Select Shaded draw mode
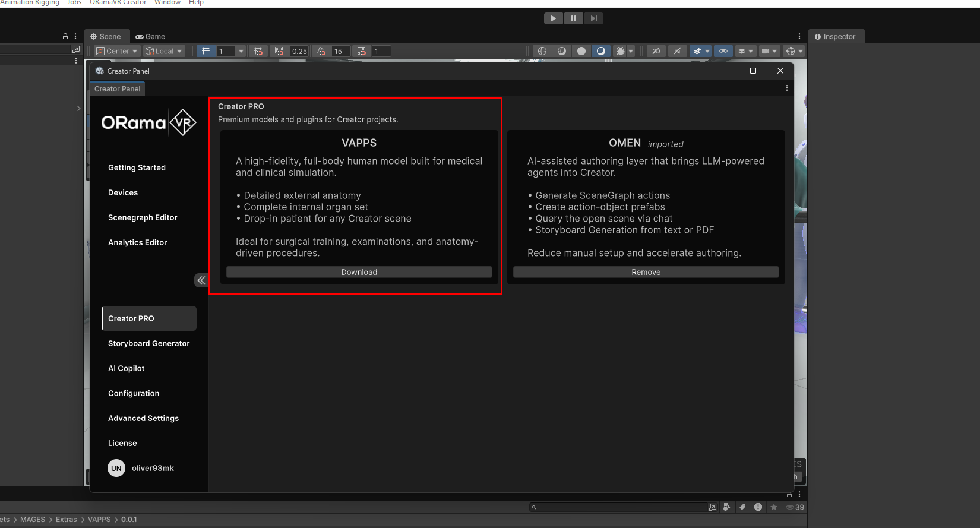Viewport: 980px width, 528px height. [601, 51]
